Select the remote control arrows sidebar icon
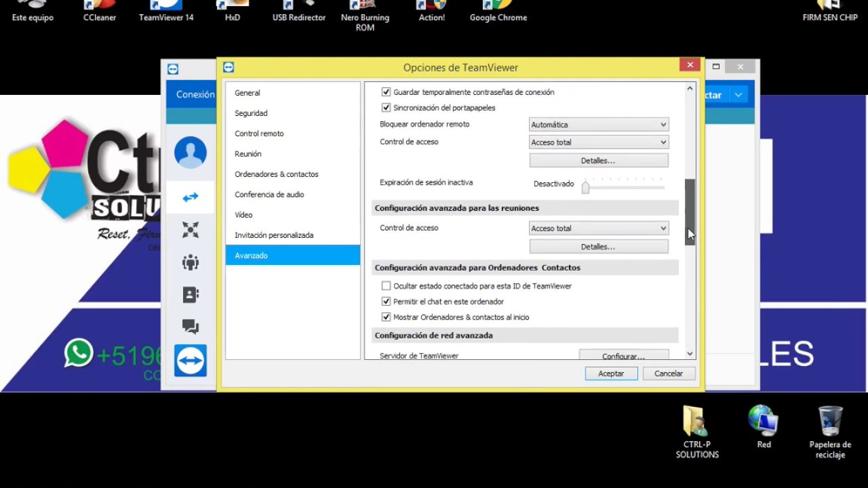Viewport: 868px width, 488px height. (x=191, y=197)
